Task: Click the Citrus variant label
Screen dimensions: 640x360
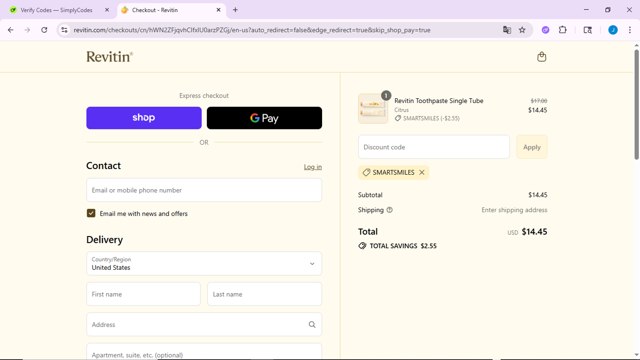Action: (402, 110)
